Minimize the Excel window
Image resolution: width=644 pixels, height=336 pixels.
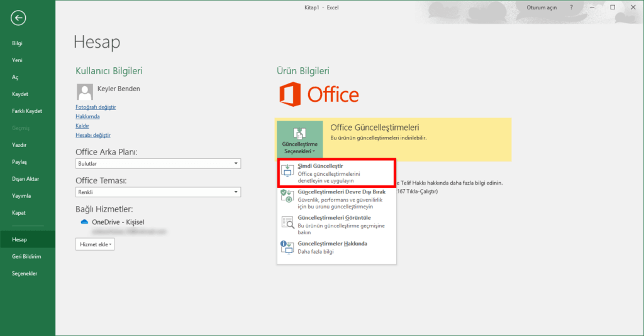point(592,8)
